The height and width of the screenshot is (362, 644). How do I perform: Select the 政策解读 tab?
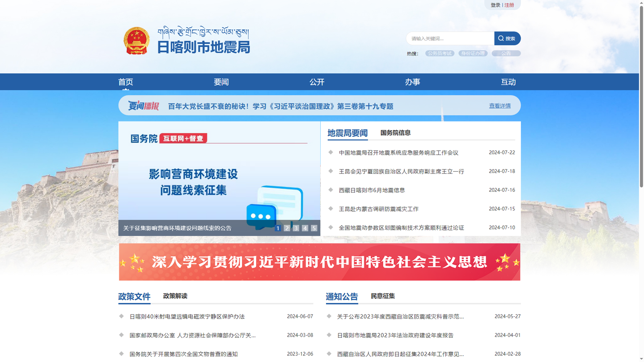pyautogui.click(x=175, y=296)
